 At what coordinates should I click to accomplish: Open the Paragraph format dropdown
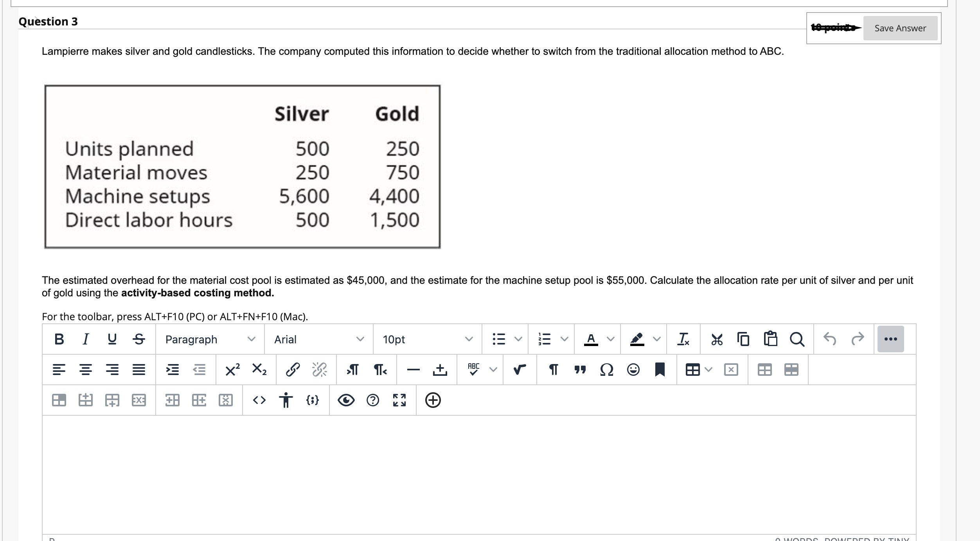click(x=210, y=339)
